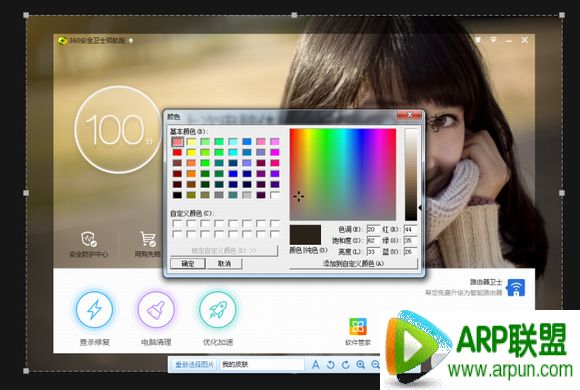Viewport: 580px width, 390px height.
Task: Select the last custom color slot
Action: point(275,234)
